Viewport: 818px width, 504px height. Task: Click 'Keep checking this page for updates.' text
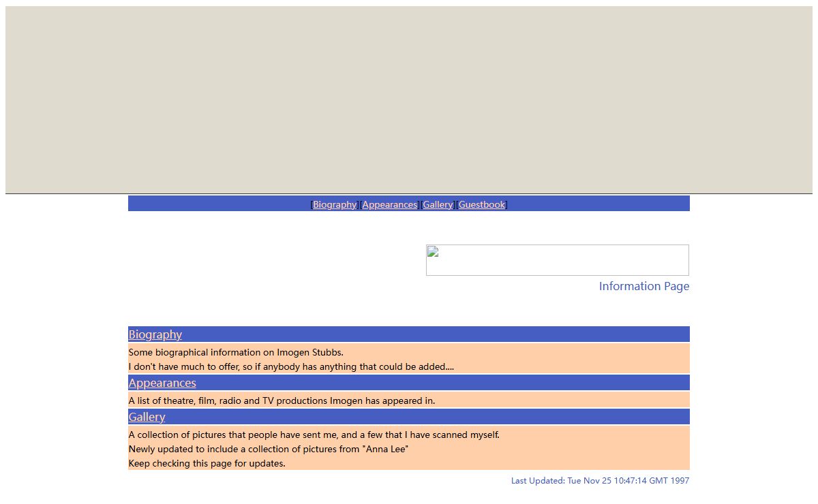pyautogui.click(x=207, y=463)
